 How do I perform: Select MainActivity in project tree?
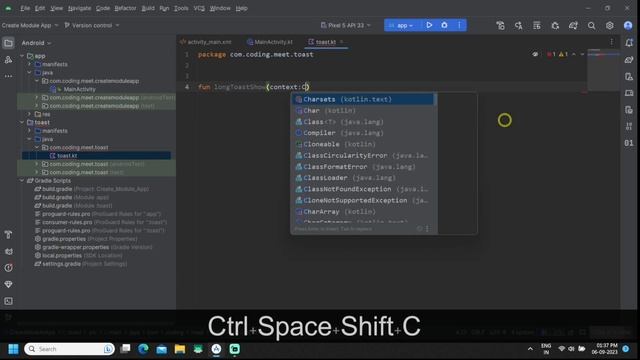pos(80,89)
